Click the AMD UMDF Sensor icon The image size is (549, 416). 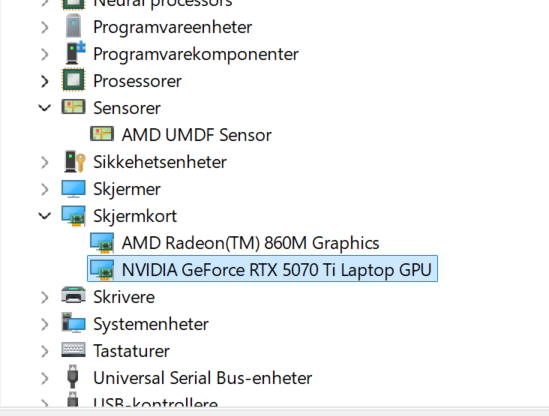[102, 134]
